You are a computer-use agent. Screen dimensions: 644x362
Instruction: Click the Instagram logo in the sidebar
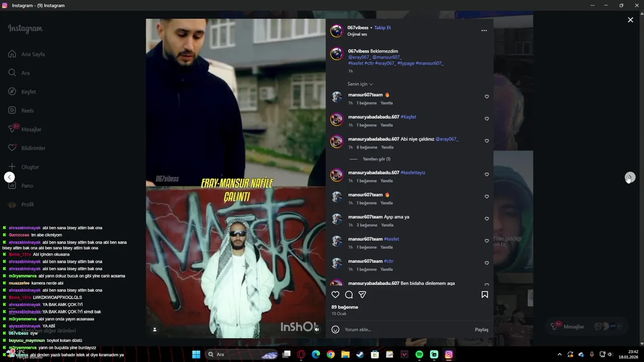[25, 29]
